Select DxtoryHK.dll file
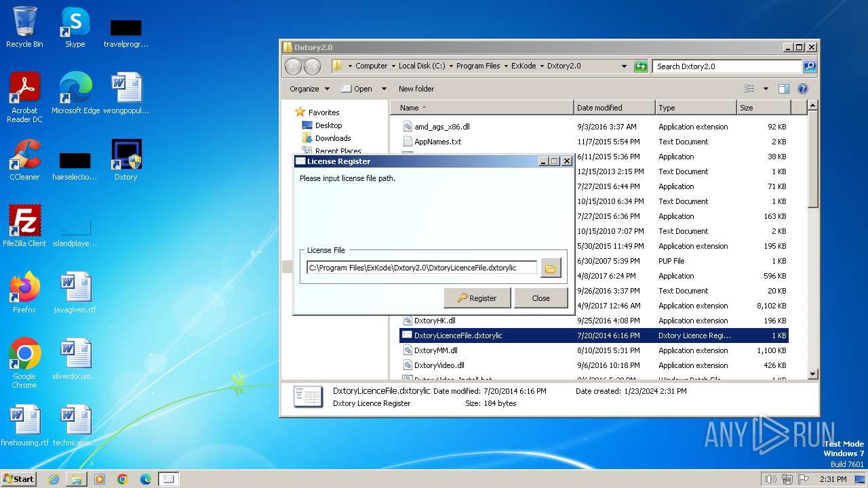Viewport: 868px width, 488px height. pos(435,321)
